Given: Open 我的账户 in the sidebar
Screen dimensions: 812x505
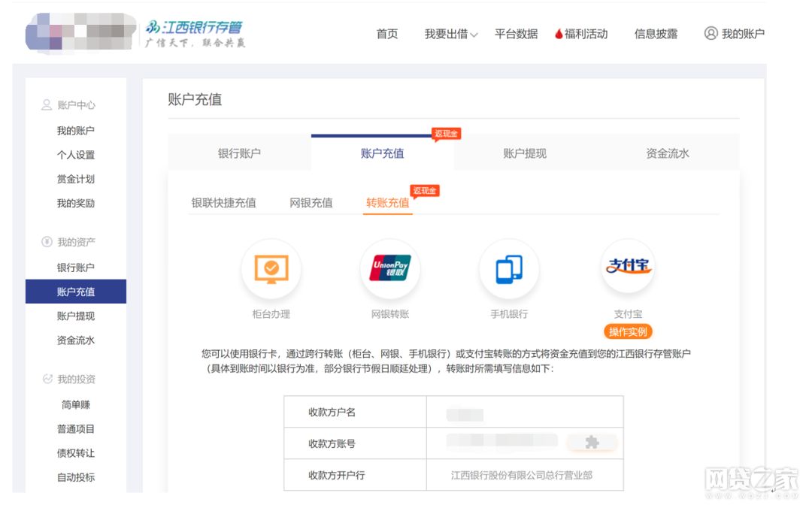Looking at the screenshot, I should (76, 131).
